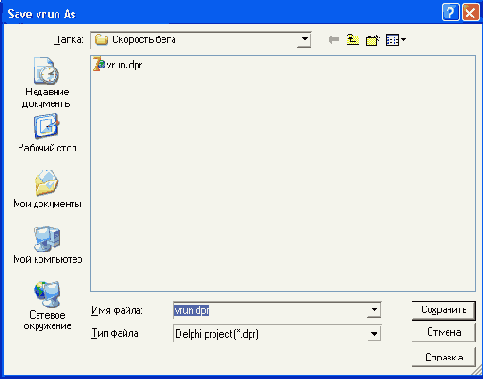Click the back arrow navigation icon
483x379 pixels.
click(334, 40)
